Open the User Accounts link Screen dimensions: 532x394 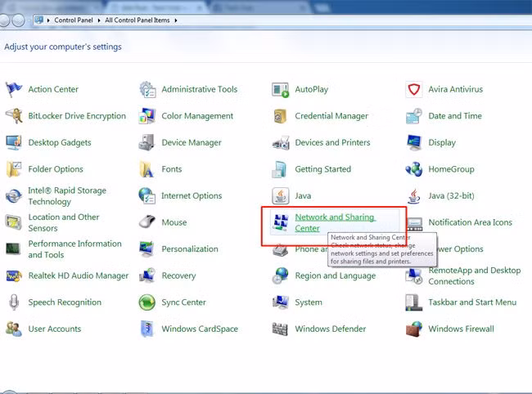click(55, 329)
